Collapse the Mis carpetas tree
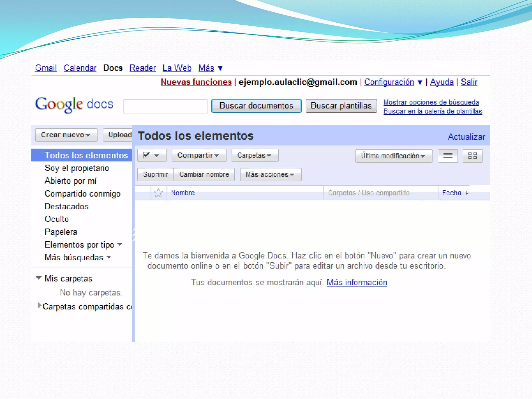Image resolution: width=532 pixels, height=399 pixels. pos(38,278)
